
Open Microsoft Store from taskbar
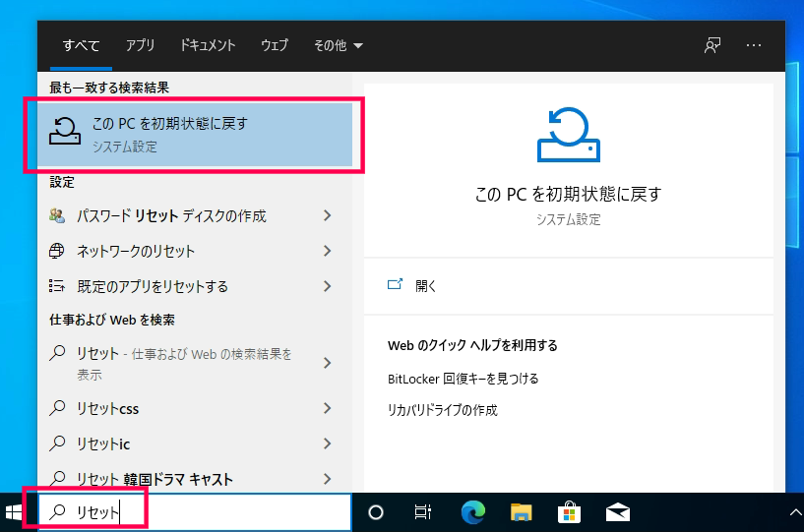pyautogui.click(x=569, y=512)
